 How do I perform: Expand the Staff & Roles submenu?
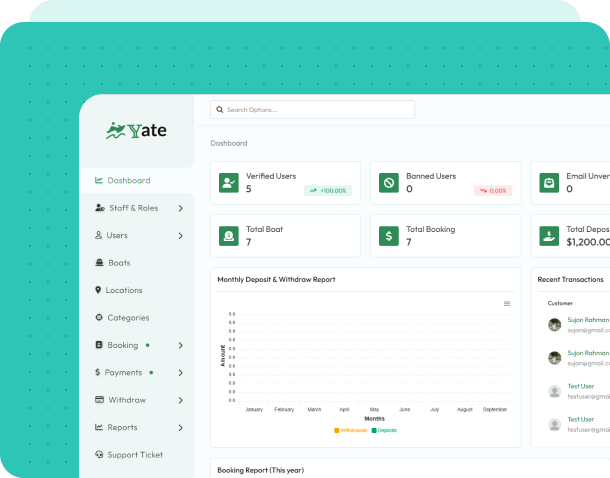point(180,208)
